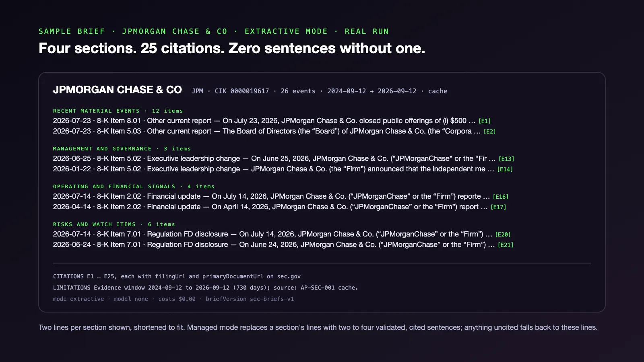The image size is (644, 362).
Task: Open citation reference E16
Action: click(500, 197)
